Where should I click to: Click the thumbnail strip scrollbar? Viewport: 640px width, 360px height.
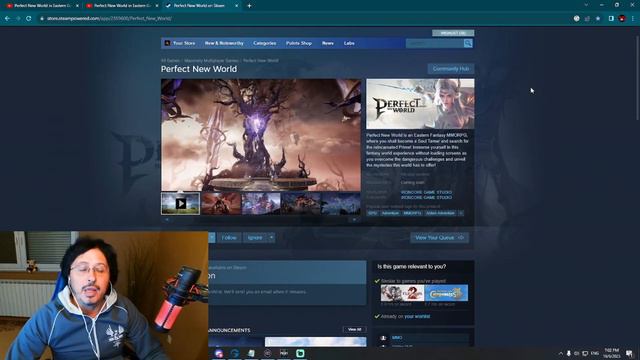coord(261,220)
